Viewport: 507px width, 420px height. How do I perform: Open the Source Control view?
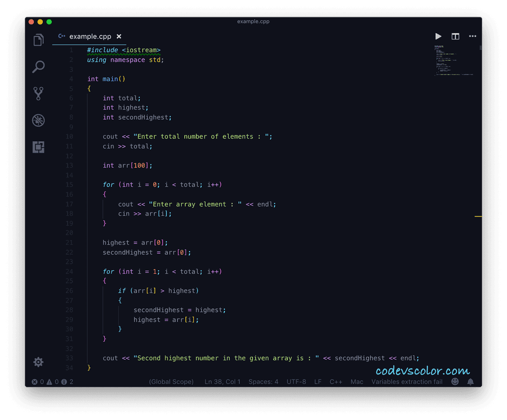[x=37, y=93]
